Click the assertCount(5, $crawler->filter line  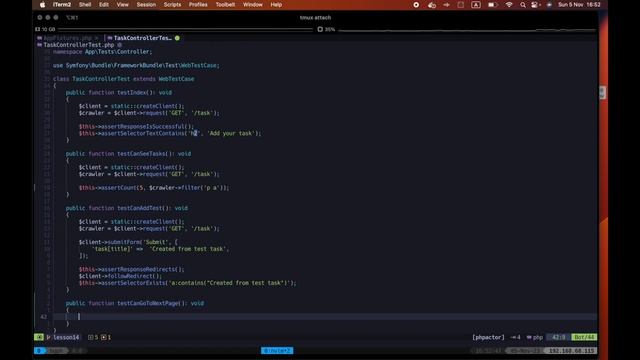click(x=154, y=188)
